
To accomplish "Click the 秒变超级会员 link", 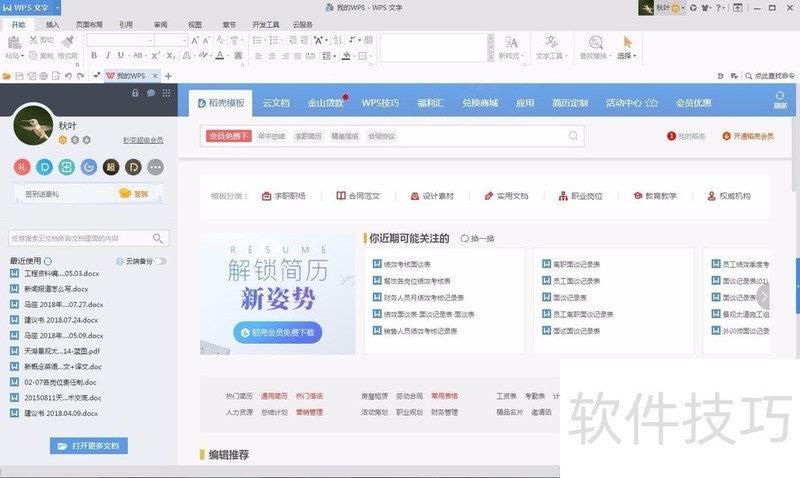I will pos(143,140).
